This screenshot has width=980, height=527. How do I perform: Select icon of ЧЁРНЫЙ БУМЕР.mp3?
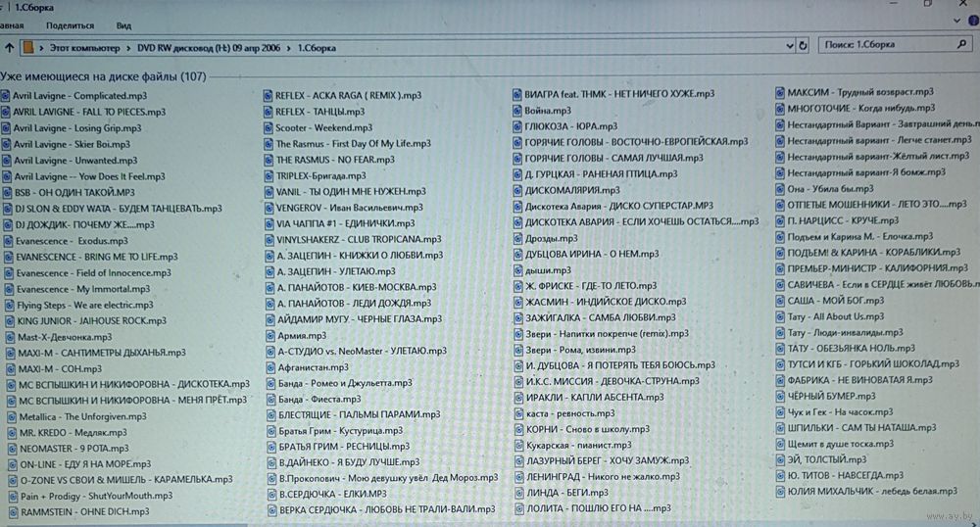(780, 396)
